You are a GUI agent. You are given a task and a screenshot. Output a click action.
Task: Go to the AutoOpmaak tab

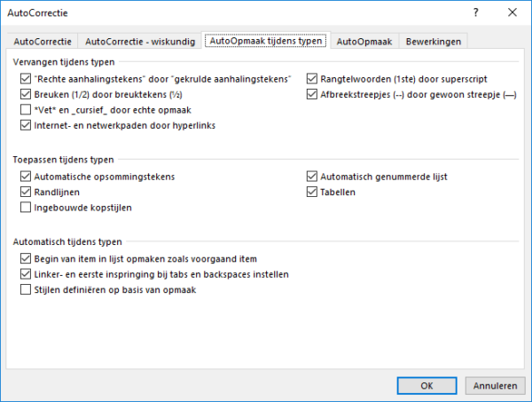[364, 42]
